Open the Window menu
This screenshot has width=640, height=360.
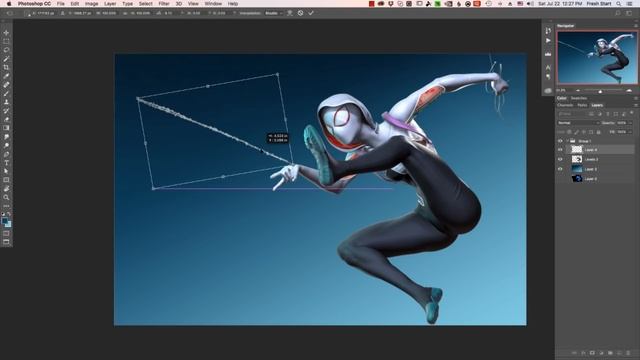[213, 4]
